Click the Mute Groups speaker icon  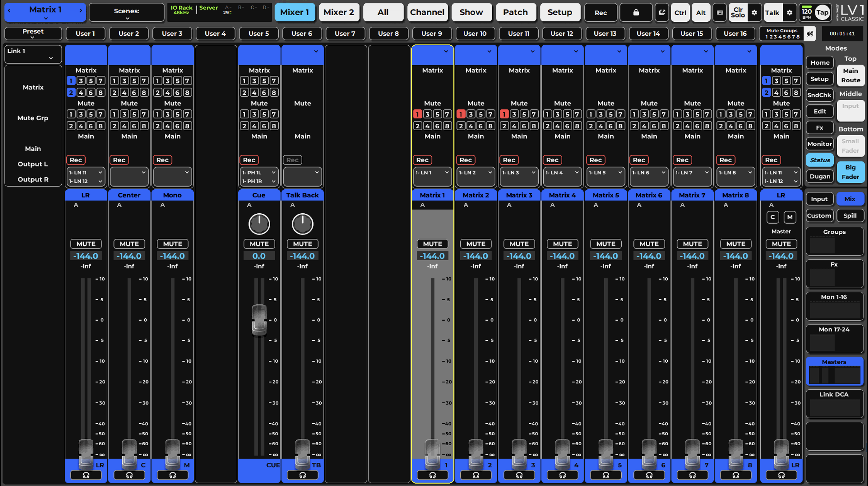pyautogui.click(x=810, y=34)
